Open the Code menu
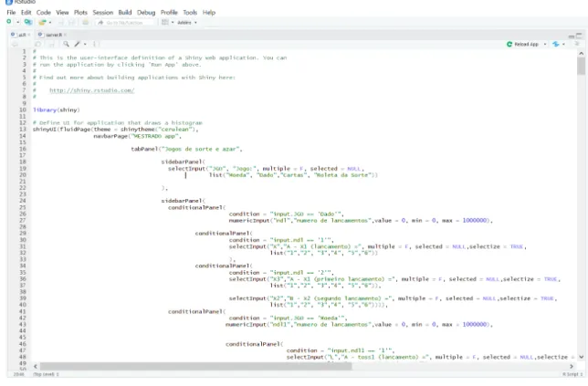The height and width of the screenshot is (386, 588). pyautogui.click(x=44, y=13)
